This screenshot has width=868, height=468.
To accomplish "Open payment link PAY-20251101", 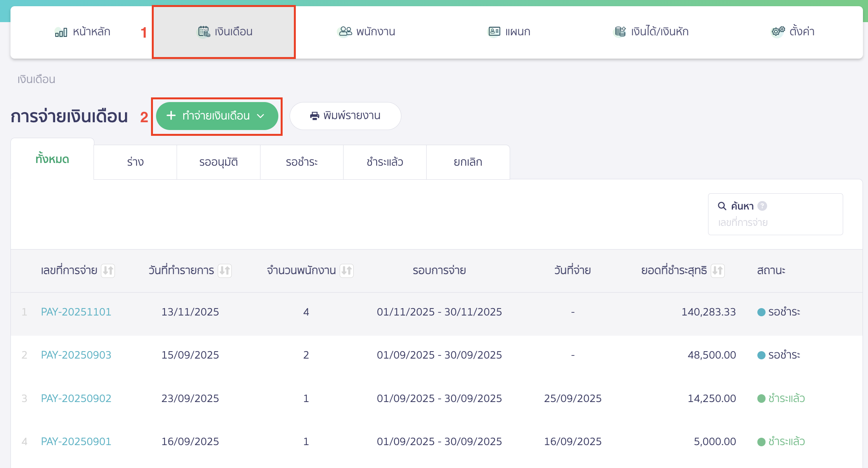I will [x=76, y=312].
